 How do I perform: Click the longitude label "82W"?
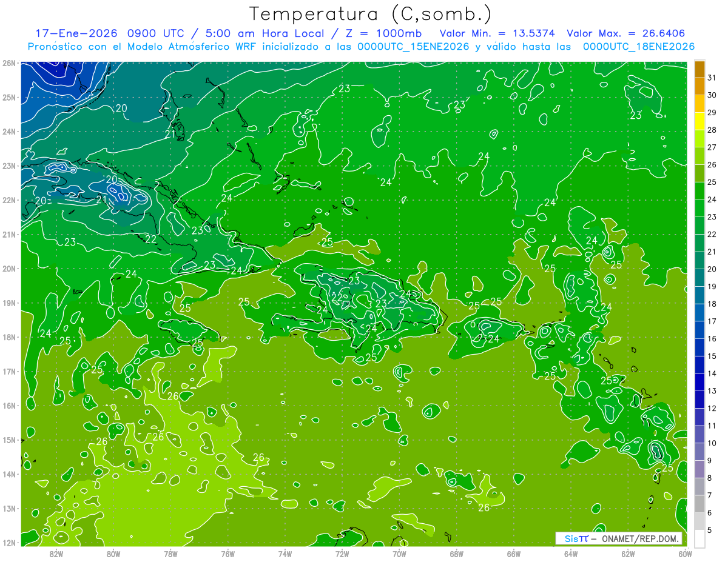[x=56, y=554]
